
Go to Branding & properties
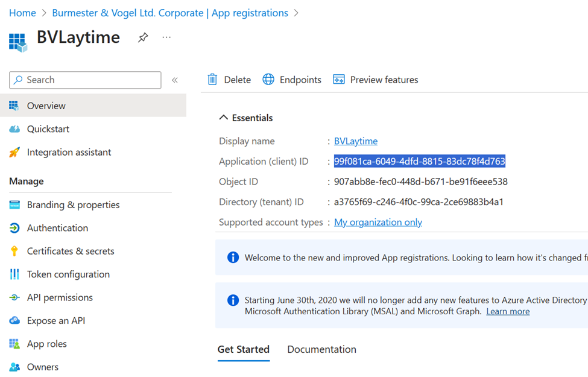73,205
